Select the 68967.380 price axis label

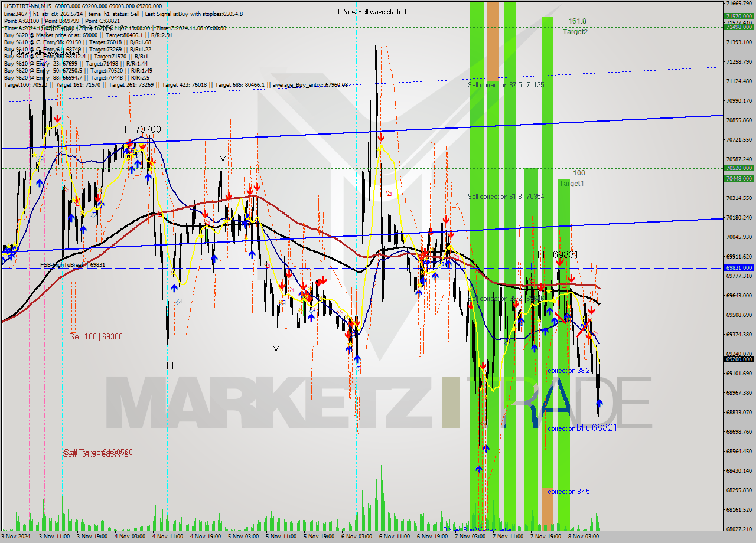point(739,392)
